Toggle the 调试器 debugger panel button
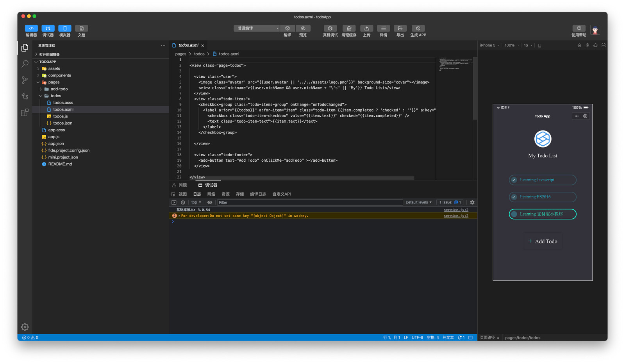This screenshot has width=625, height=364. pyautogui.click(x=48, y=28)
